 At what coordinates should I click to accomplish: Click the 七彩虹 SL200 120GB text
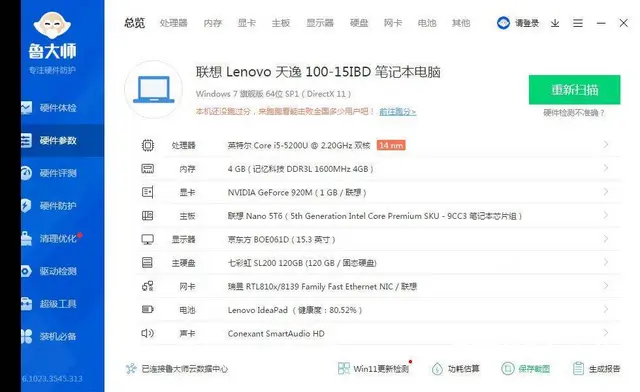pyautogui.click(x=302, y=263)
